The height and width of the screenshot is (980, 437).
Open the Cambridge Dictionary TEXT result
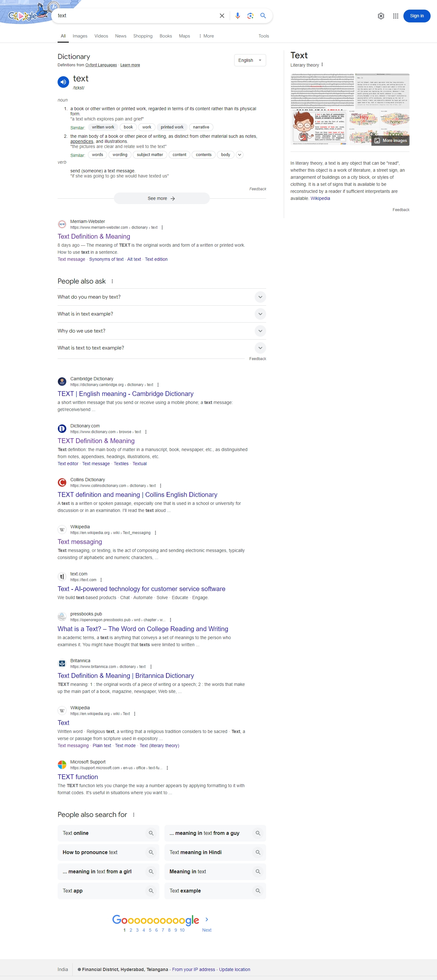click(x=125, y=394)
